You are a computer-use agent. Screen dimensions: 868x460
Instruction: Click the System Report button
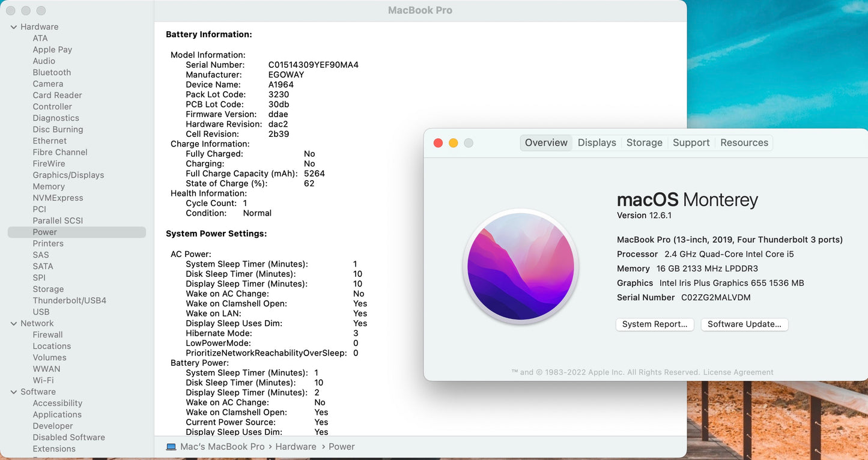[x=655, y=324]
